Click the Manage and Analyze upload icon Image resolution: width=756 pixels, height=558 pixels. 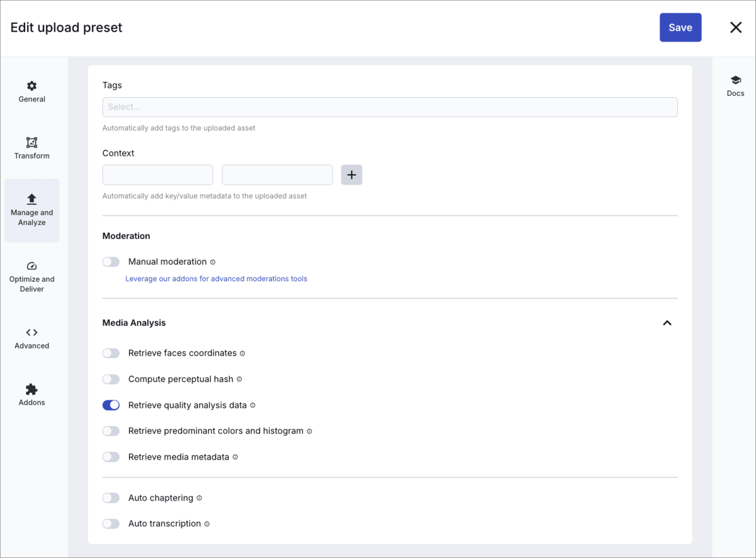click(31, 199)
